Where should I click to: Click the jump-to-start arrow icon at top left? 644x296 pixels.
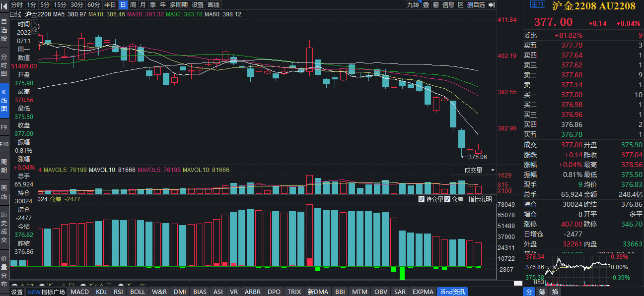coord(4,5)
